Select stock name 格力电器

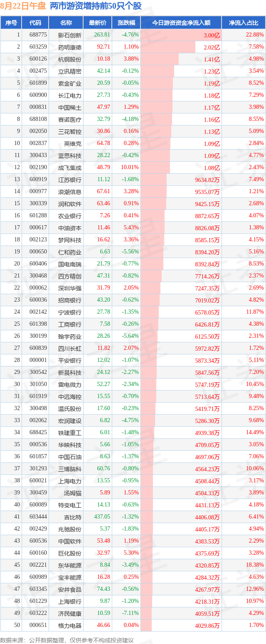tap(70, 626)
